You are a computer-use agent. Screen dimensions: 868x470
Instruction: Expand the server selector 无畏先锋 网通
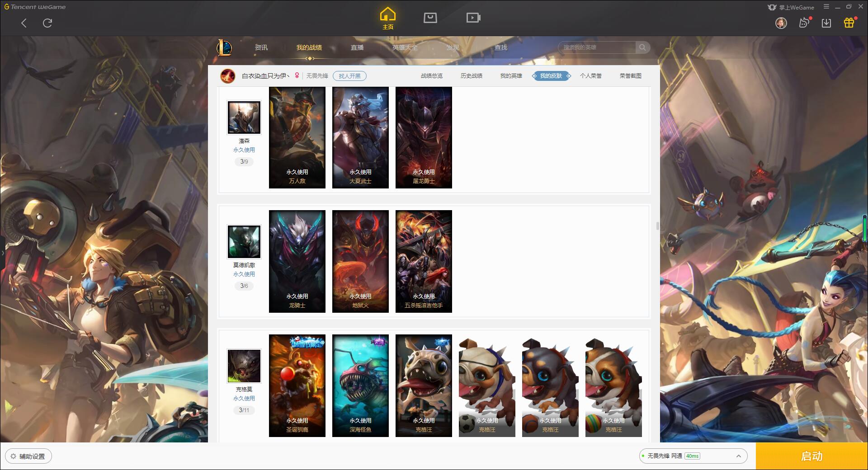(693, 456)
